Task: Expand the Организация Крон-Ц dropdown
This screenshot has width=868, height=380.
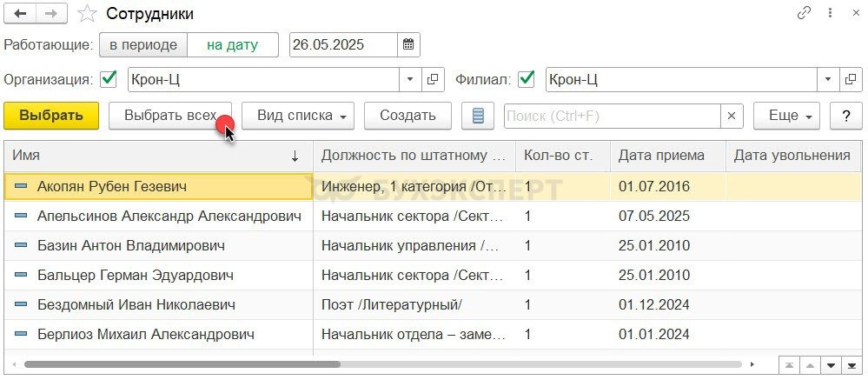Action: coord(410,80)
